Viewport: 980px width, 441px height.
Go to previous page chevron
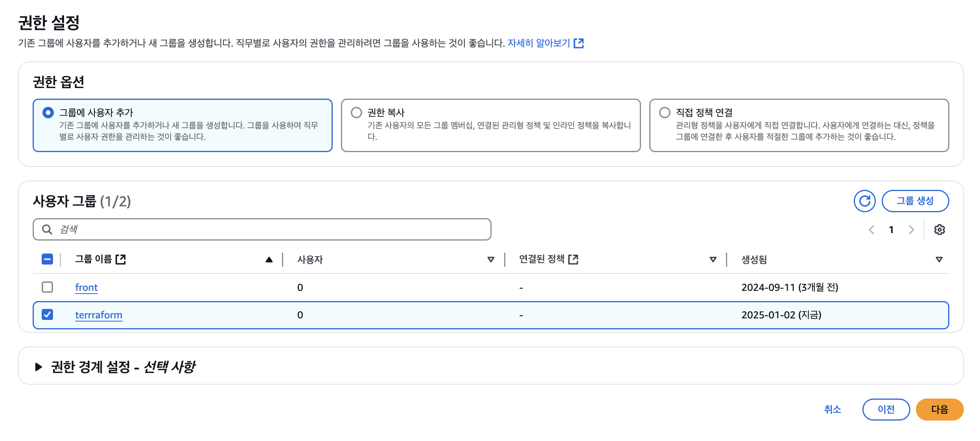click(x=871, y=230)
